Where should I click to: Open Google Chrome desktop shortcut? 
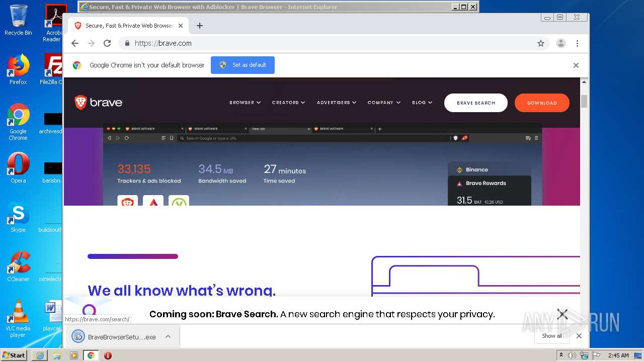[x=18, y=122]
